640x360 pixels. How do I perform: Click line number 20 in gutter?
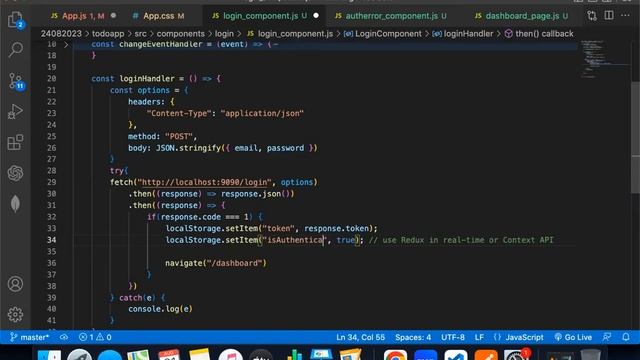pos(51,79)
